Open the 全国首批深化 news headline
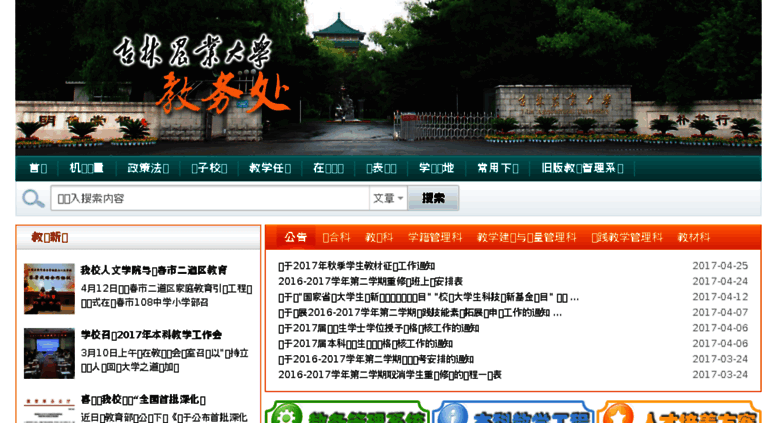The width and height of the screenshot is (777, 423). click(x=143, y=400)
